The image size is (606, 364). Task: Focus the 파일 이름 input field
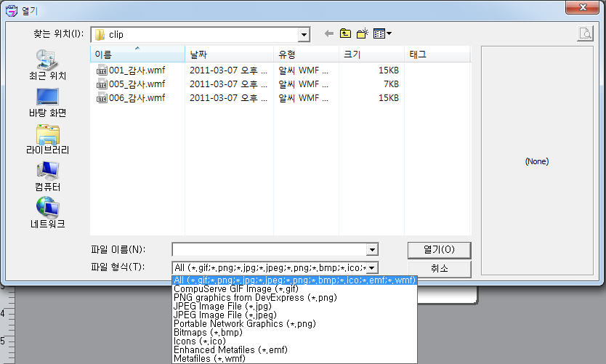270,250
